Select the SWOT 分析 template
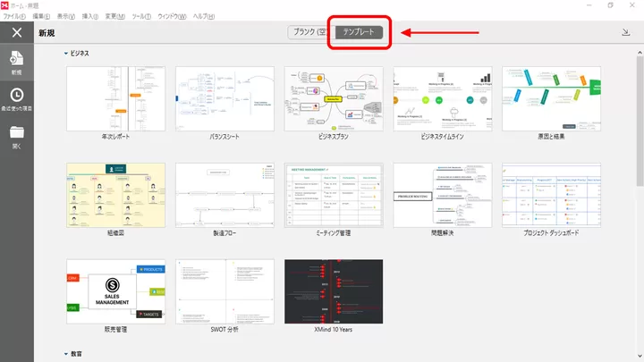Viewport: 644px width, 362px height. point(225,291)
